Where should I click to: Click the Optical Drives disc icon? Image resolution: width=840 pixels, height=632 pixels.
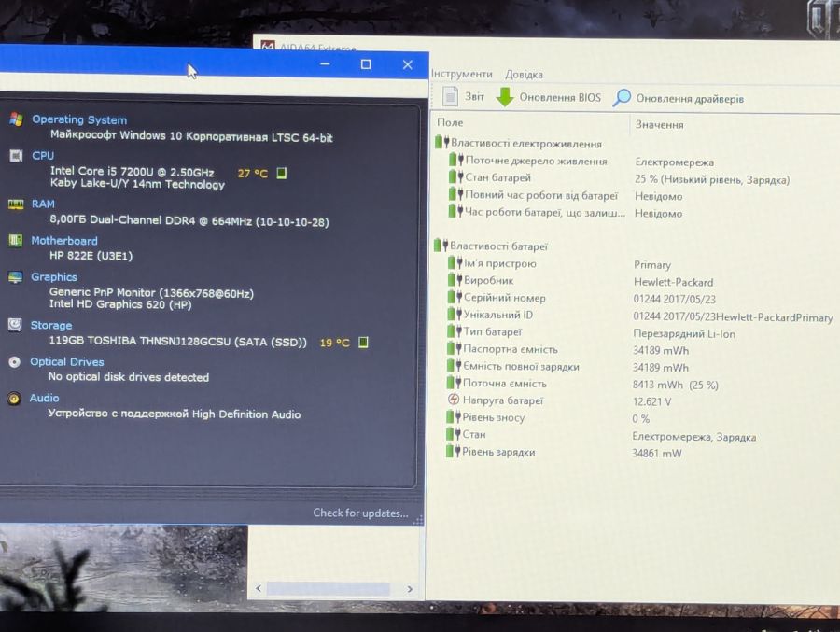pyautogui.click(x=14, y=362)
